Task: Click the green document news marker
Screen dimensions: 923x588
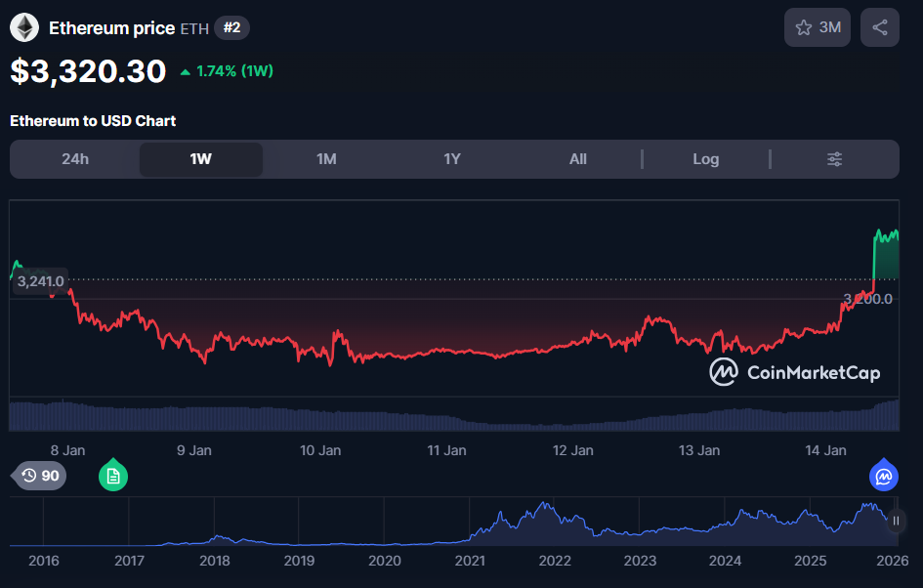Action: point(113,475)
